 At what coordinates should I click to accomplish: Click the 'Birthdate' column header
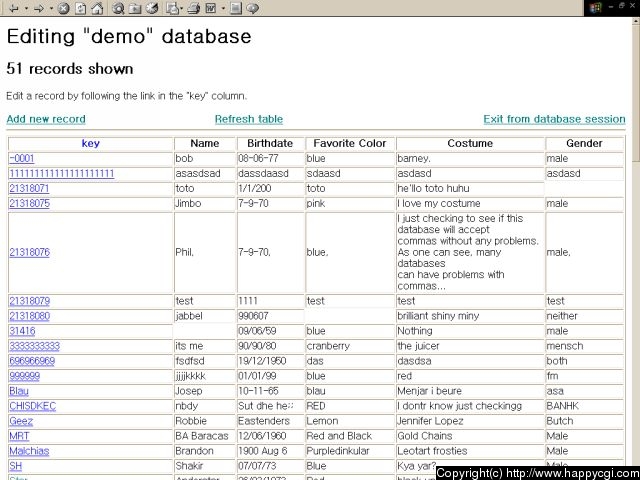[270, 143]
